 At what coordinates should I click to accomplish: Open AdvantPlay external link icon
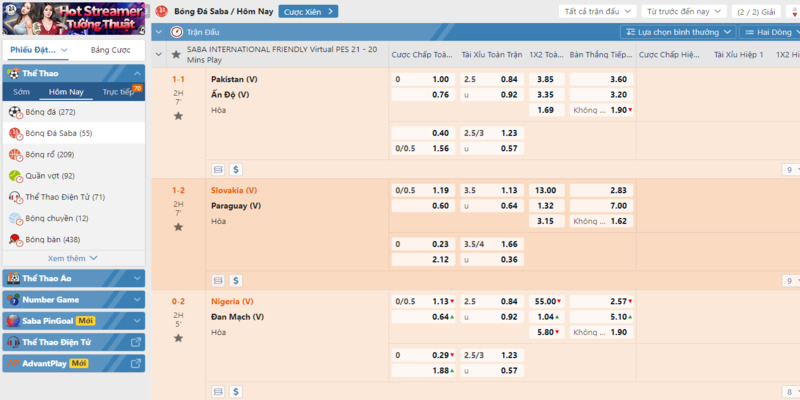[x=136, y=363]
